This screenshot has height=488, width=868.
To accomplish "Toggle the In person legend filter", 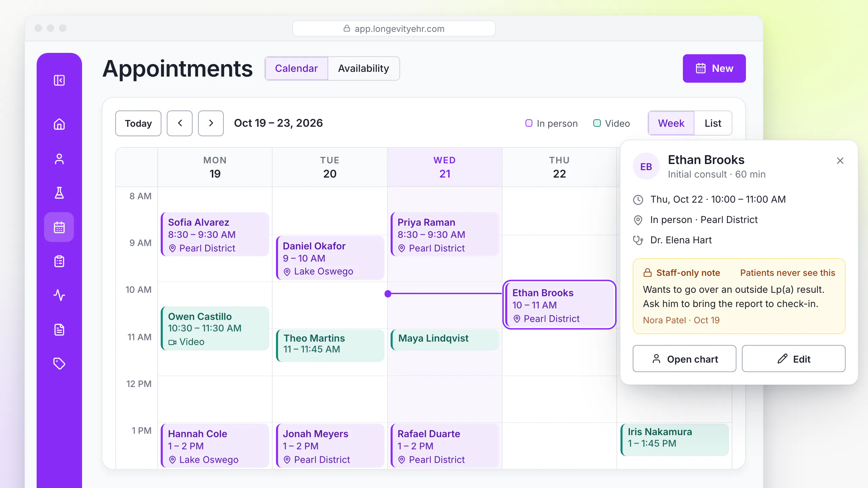I will pos(552,123).
